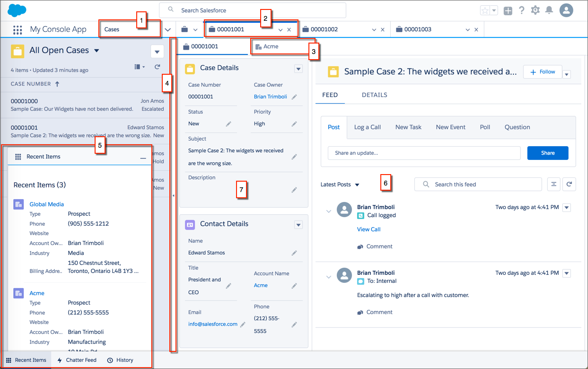Image resolution: width=588 pixels, height=369 pixels.
Task: Open the Setup gear icon
Action: tap(535, 10)
